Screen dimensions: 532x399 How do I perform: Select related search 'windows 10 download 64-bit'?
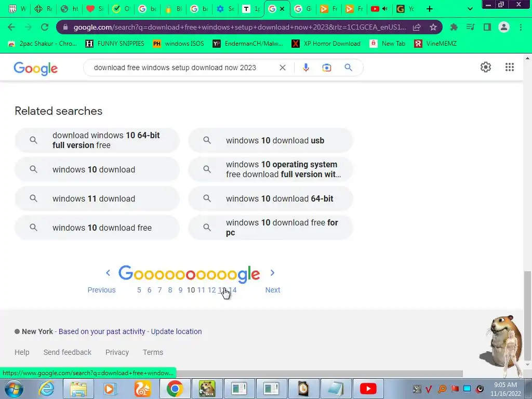pos(270,198)
